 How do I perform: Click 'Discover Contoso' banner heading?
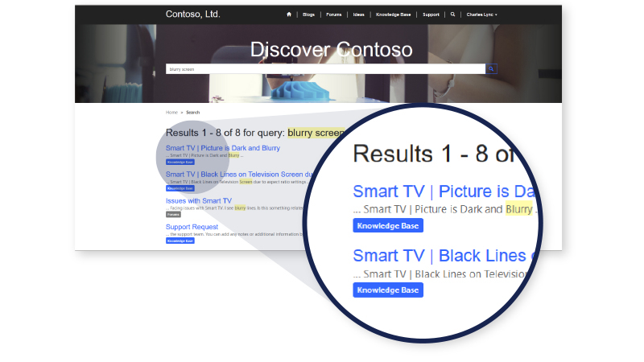[x=331, y=50]
